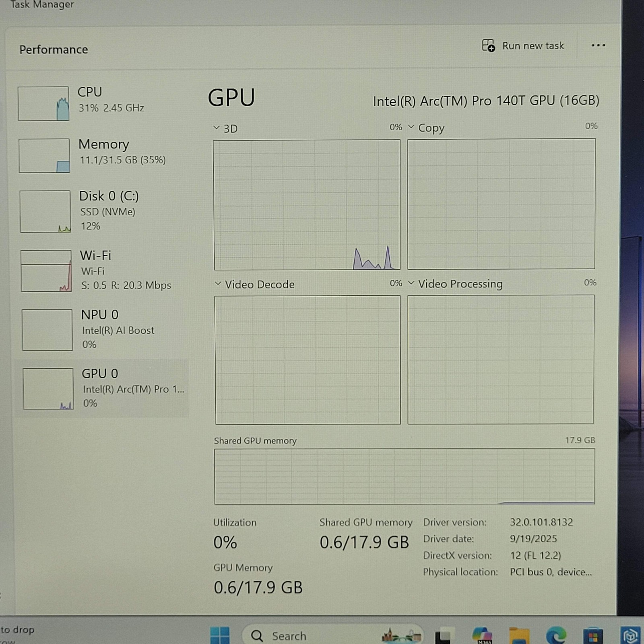Click the Wi-Fi throughput mini graph thumbnail
This screenshot has height=644, width=644.
46,270
